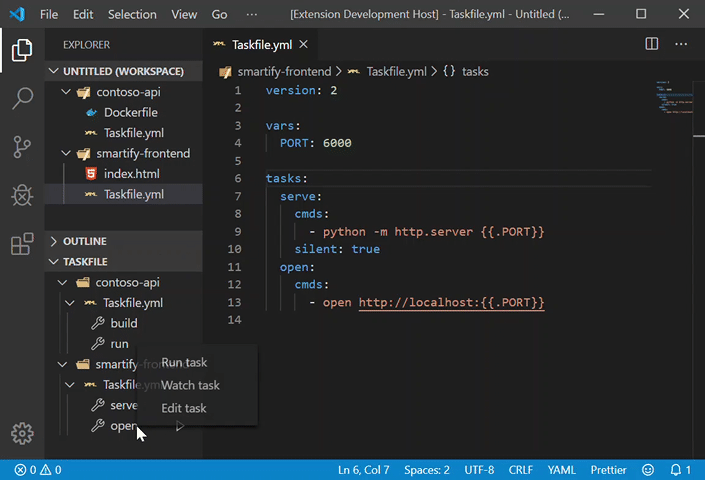This screenshot has width=705, height=480.
Task: Click the HTML5 icon of index.html
Action: [x=91, y=173]
